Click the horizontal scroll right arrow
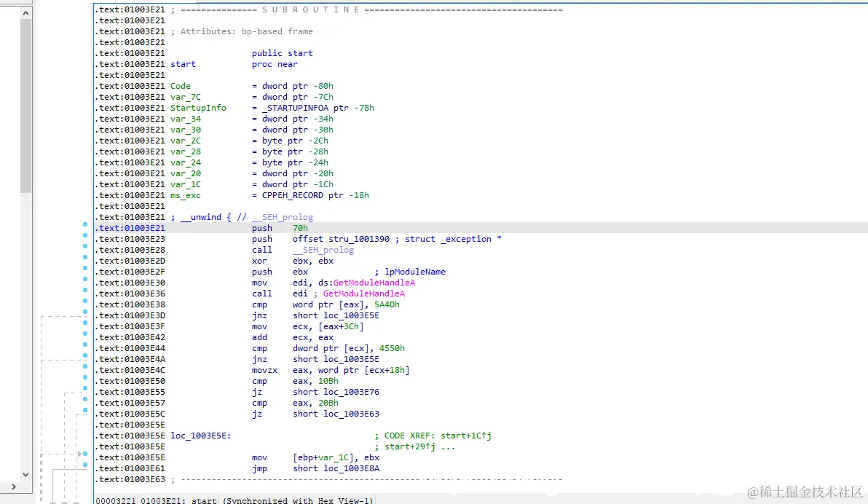 tap(13, 487)
